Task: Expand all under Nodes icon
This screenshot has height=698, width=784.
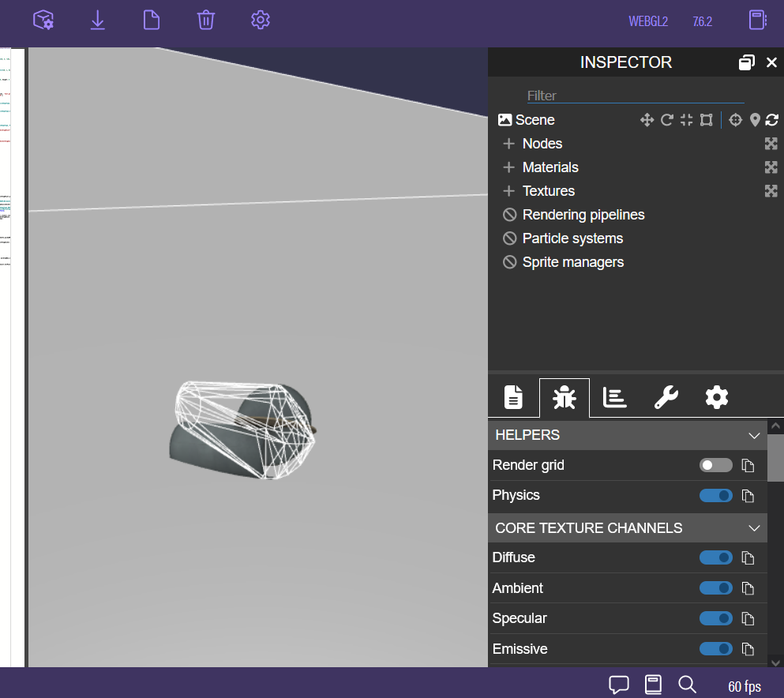Action: coord(771,144)
